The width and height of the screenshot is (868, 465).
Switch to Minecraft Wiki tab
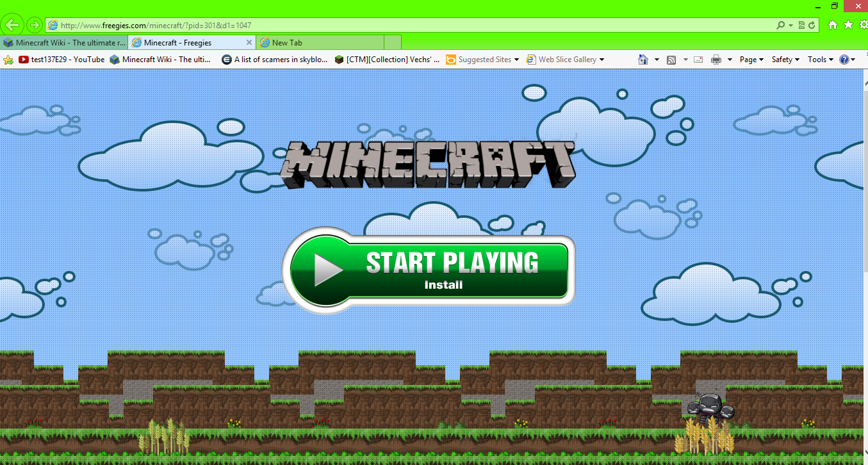pos(64,42)
